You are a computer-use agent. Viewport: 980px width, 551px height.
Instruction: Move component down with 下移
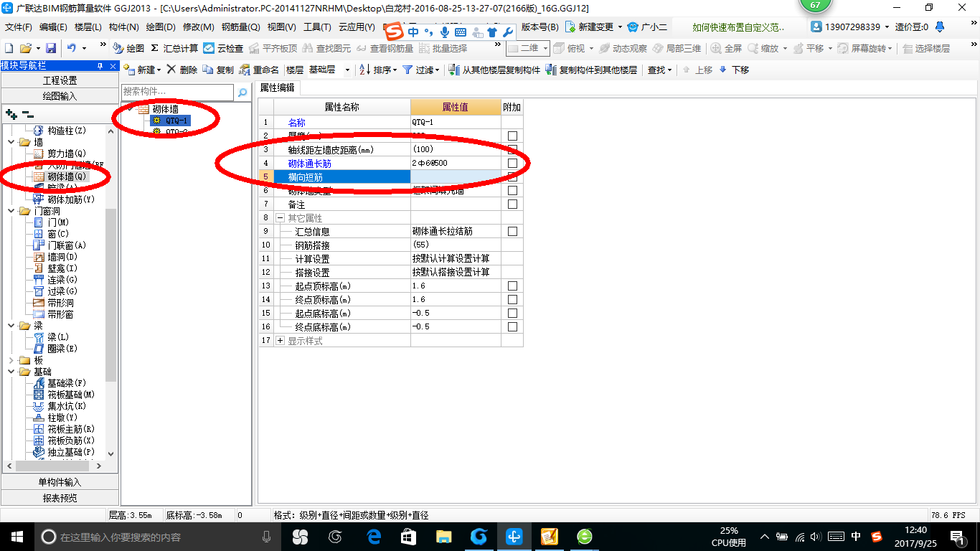point(734,70)
